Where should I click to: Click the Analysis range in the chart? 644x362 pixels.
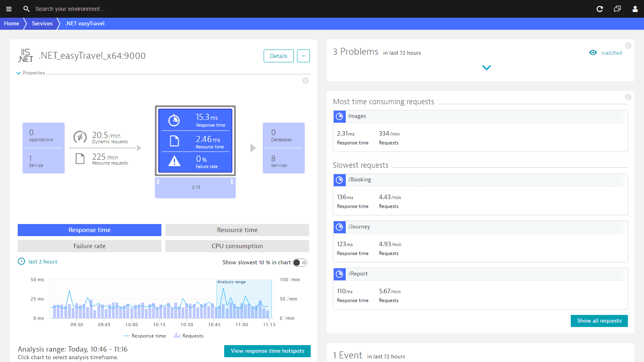pos(244,299)
